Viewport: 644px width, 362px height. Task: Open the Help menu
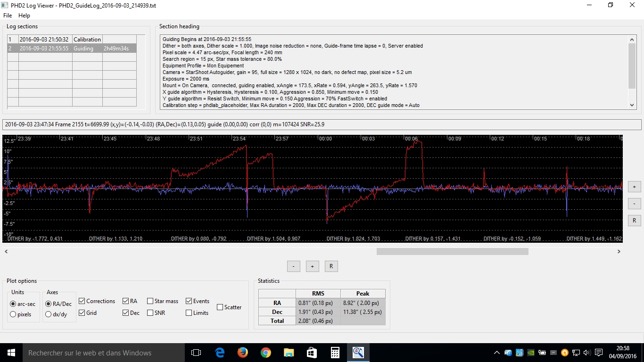click(x=24, y=16)
